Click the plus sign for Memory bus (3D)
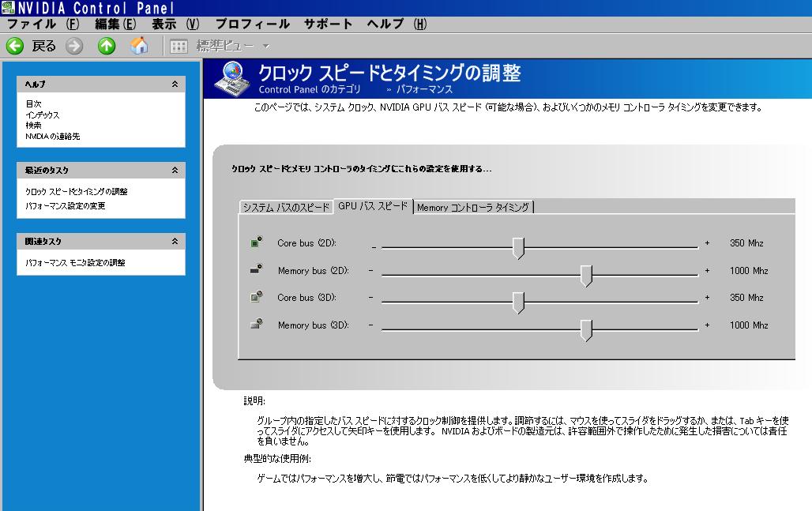This screenshot has height=511, width=812. click(x=708, y=325)
